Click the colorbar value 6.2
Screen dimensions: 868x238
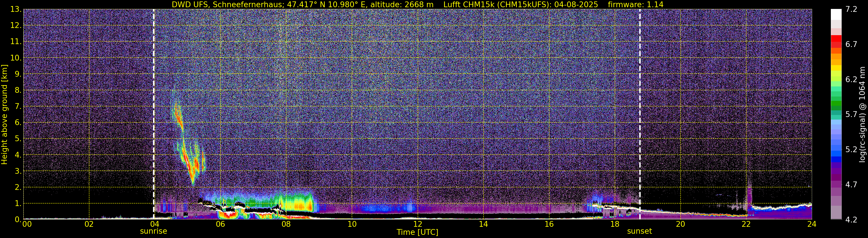coord(852,80)
